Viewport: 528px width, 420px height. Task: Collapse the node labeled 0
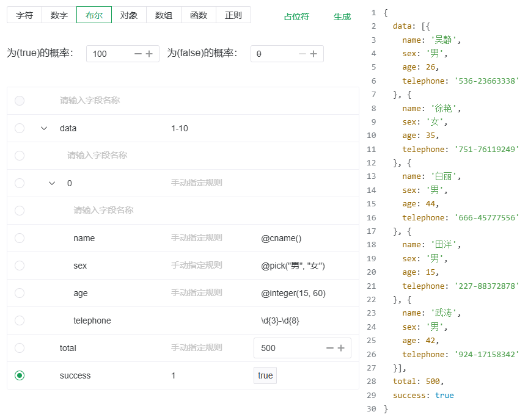coord(53,183)
